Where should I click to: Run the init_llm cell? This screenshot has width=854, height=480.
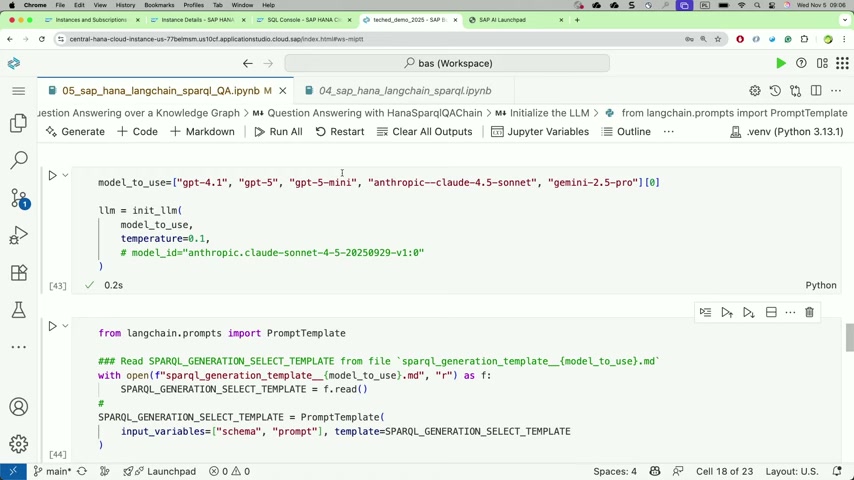tap(52, 175)
